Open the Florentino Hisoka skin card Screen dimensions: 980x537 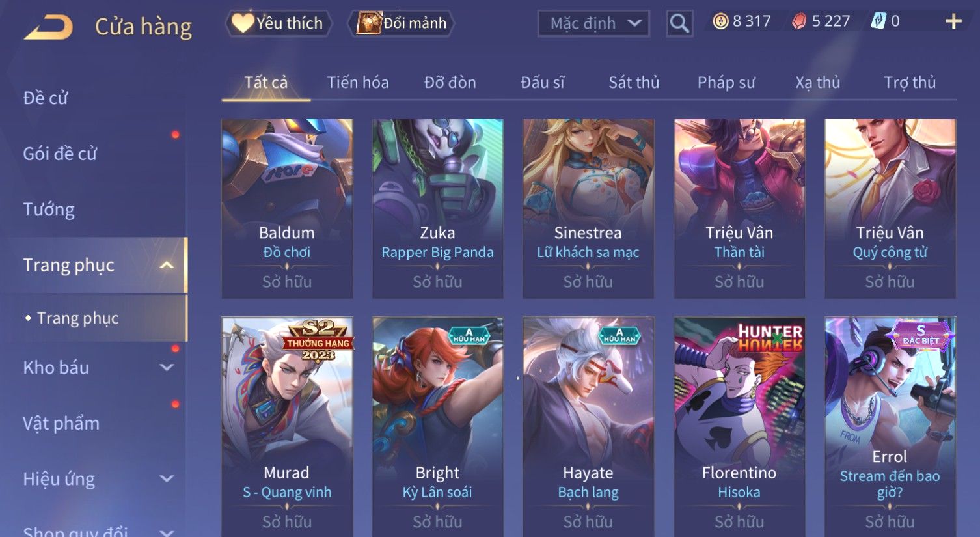click(739, 426)
